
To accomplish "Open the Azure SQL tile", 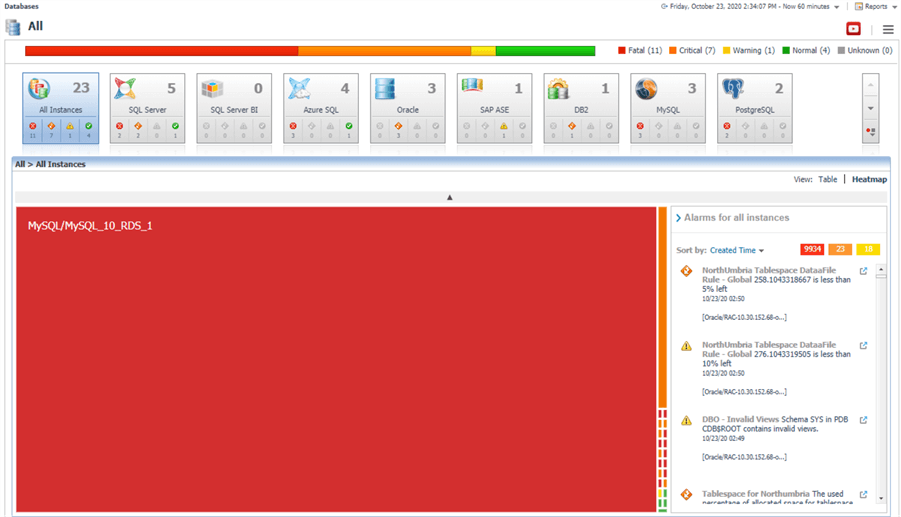I will tap(321, 108).
